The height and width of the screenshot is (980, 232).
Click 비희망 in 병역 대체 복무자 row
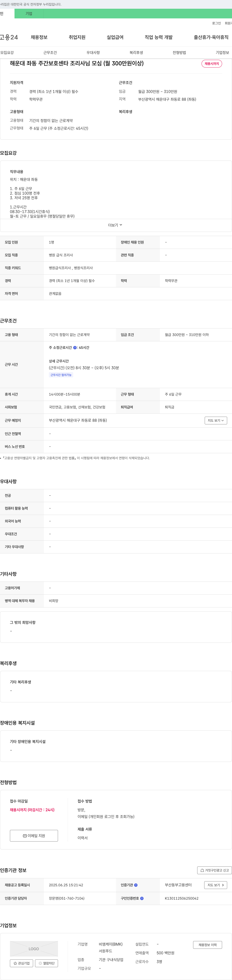[x=54, y=601]
